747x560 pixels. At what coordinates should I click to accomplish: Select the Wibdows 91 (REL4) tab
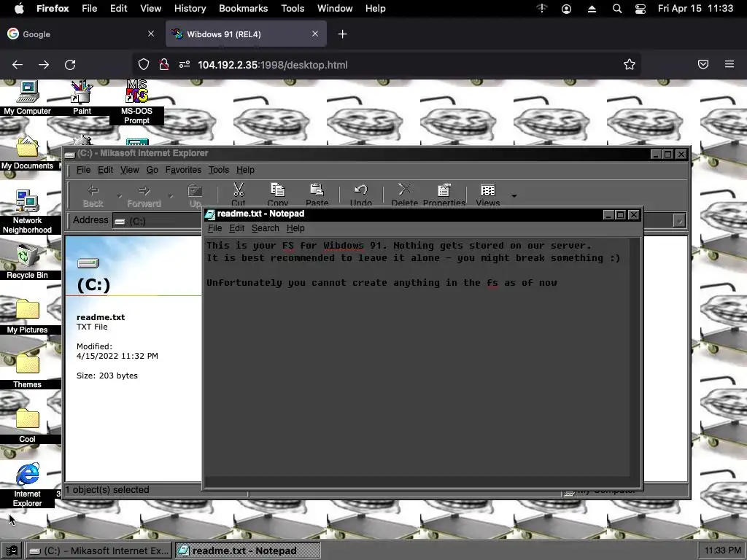tap(246, 34)
